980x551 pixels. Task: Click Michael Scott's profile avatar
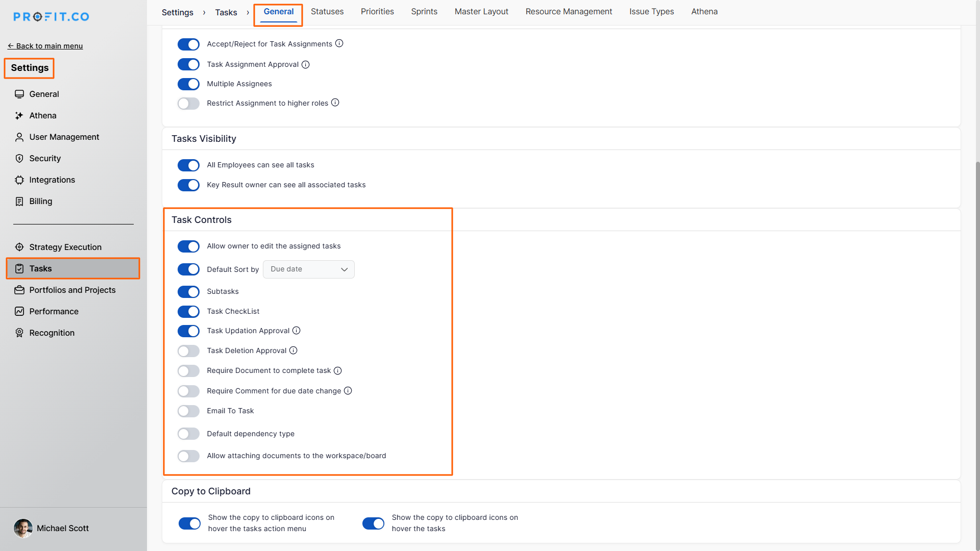pos(23,529)
